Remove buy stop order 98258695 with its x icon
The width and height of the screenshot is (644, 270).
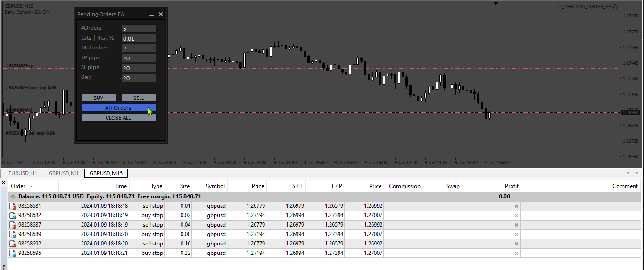516,253
